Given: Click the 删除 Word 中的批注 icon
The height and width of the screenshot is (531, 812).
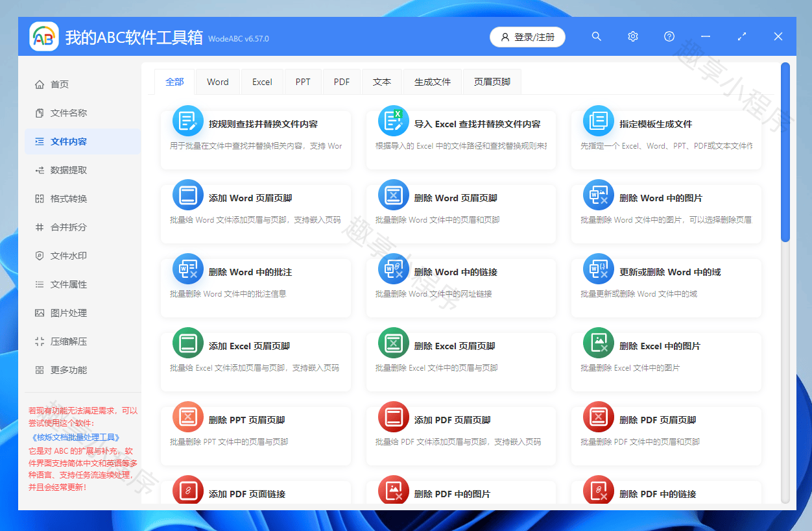Looking at the screenshot, I should (x=188, y=269).
